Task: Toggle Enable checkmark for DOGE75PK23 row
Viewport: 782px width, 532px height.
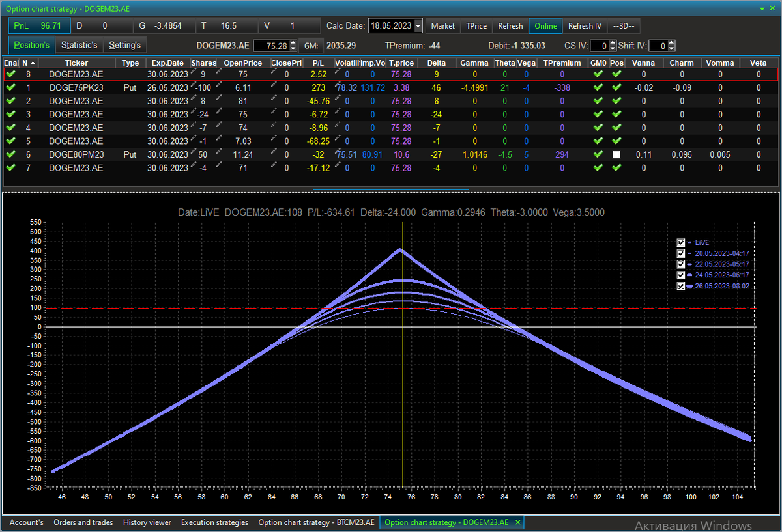Action: (10, 87)
